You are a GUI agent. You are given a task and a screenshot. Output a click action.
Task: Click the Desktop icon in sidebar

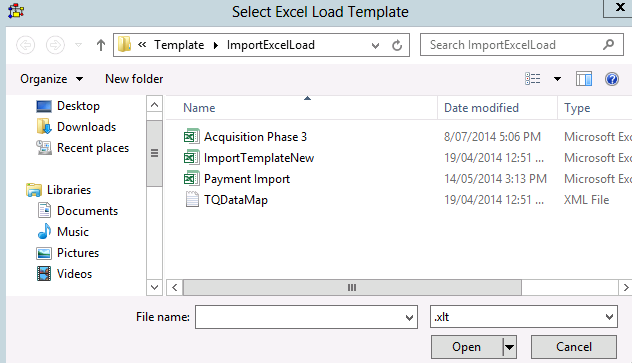click(44, 106)
